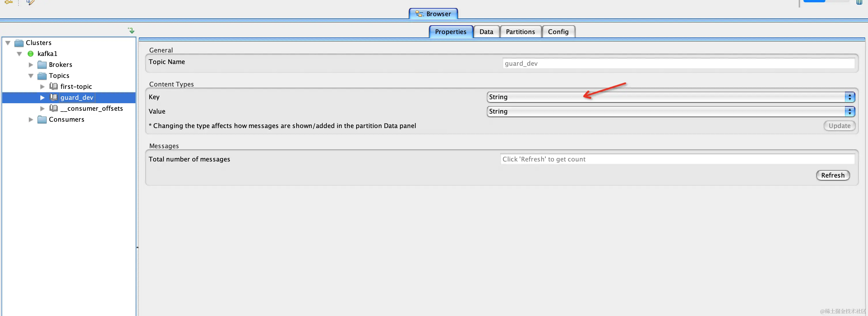Switch to the Partitions tab
The width and height of the screenshot is (868, 316).
pos(520,32)
